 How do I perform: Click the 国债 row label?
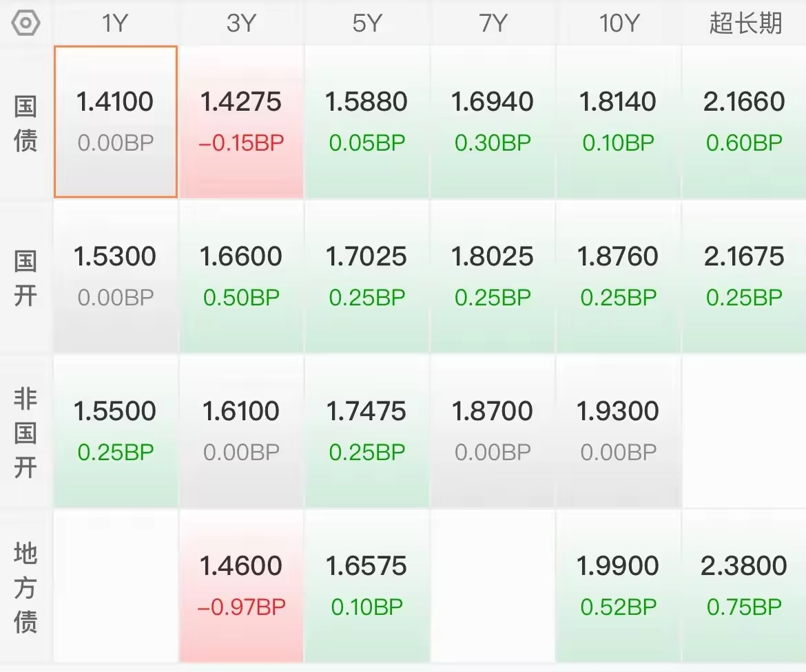pos(26,124)
